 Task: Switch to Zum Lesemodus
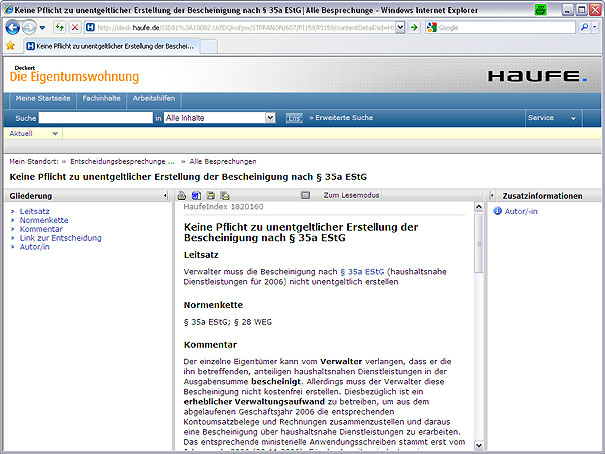click(351, 195)
